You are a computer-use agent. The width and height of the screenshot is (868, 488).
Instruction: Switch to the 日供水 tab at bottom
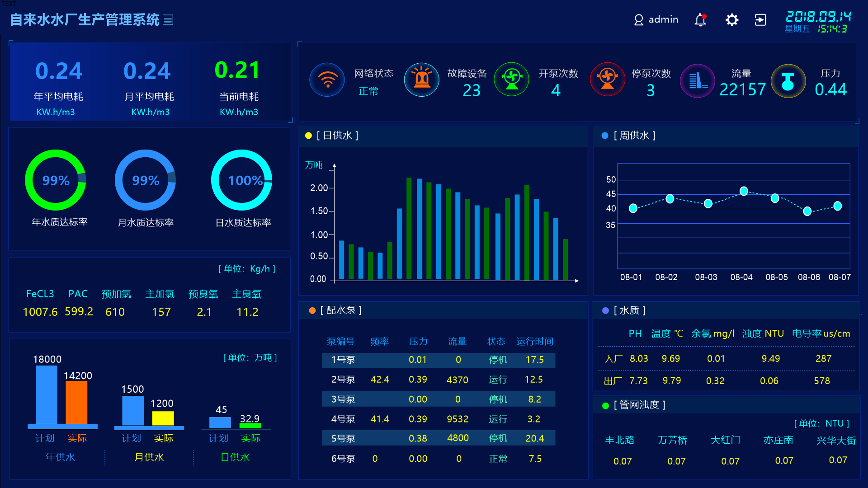tap(235, 457)
